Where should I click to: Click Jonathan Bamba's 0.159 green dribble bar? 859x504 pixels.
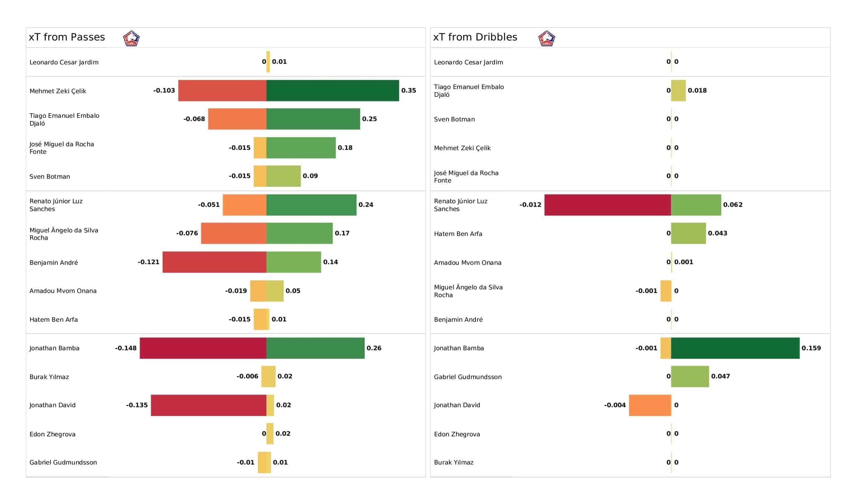[x=735, y=348]
